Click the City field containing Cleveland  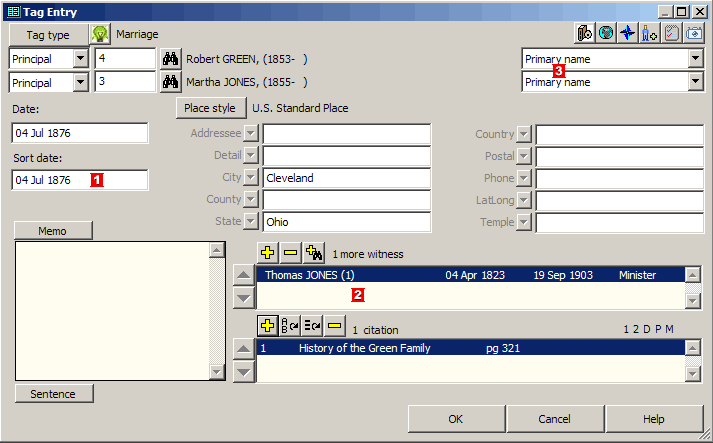[x=347, y=178]
